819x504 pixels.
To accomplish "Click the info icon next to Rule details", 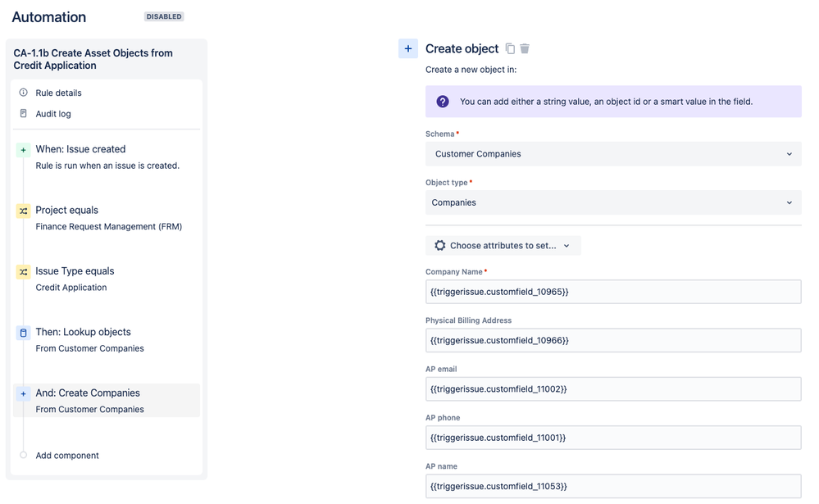I will tap(24, 93).
